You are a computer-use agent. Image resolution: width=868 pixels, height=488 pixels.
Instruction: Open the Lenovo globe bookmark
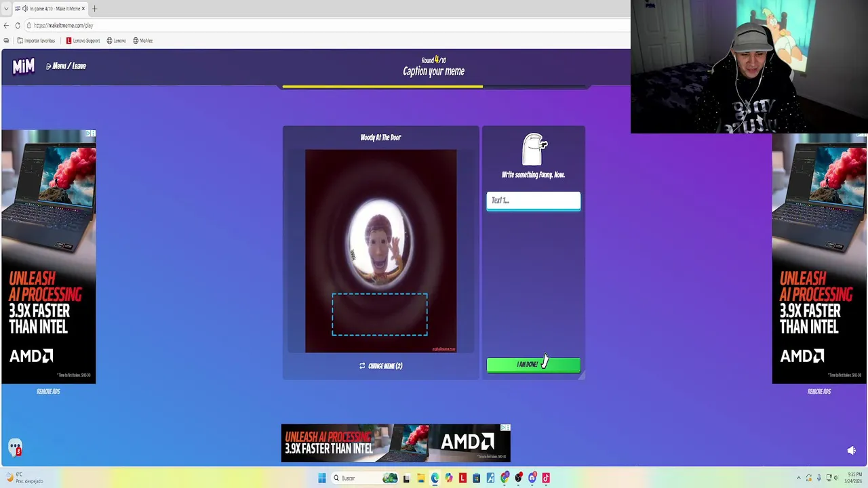(116, 41)
